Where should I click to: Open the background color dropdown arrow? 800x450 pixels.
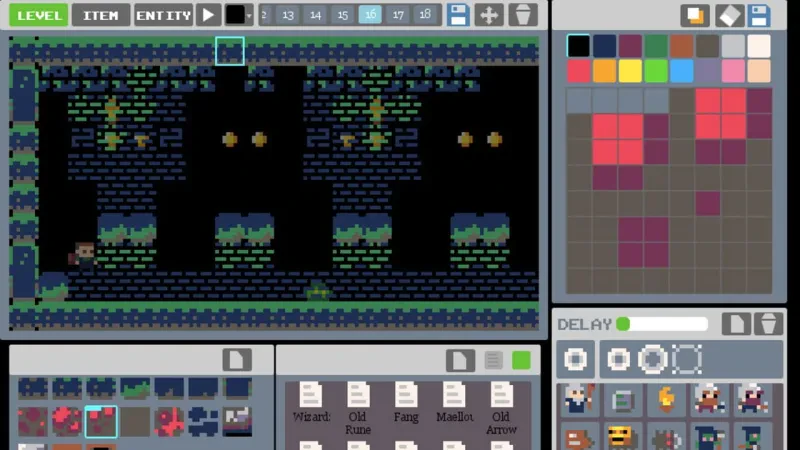248,15
